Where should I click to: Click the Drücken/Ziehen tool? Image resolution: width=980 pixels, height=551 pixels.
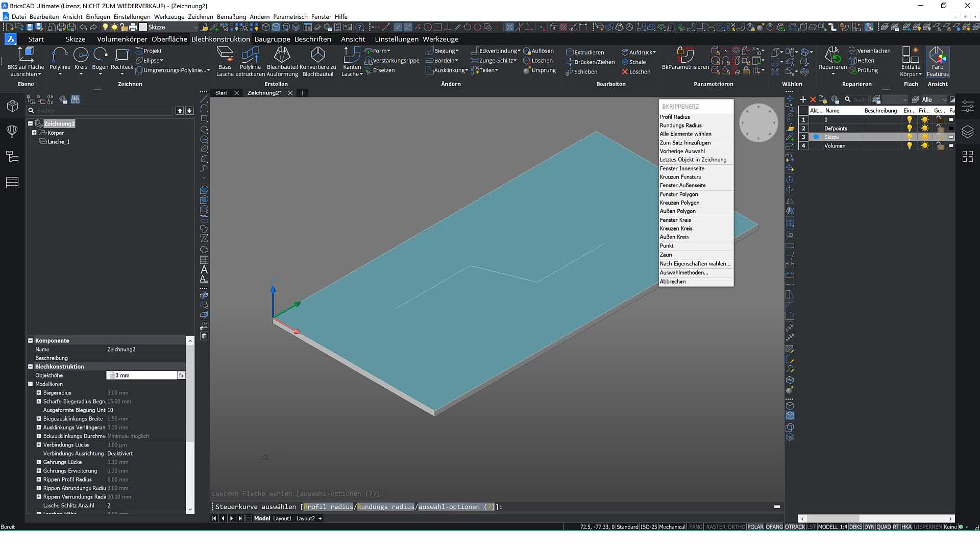[590, 62]
